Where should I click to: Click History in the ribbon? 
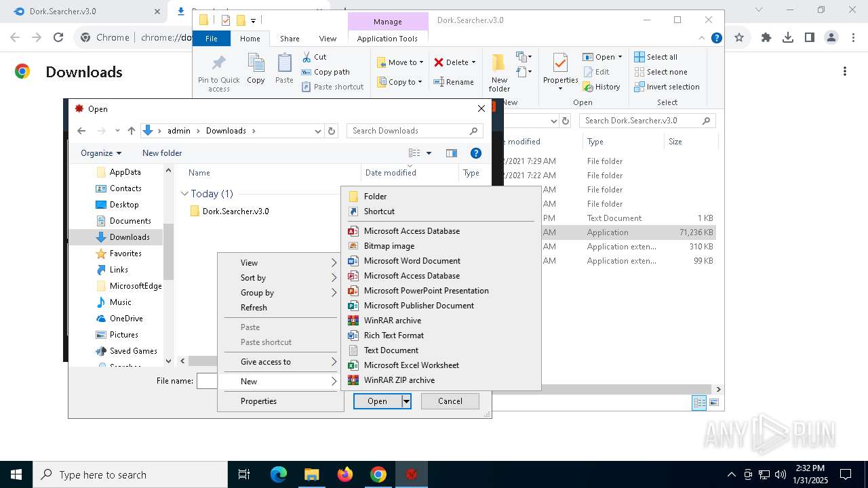point(601,87)
